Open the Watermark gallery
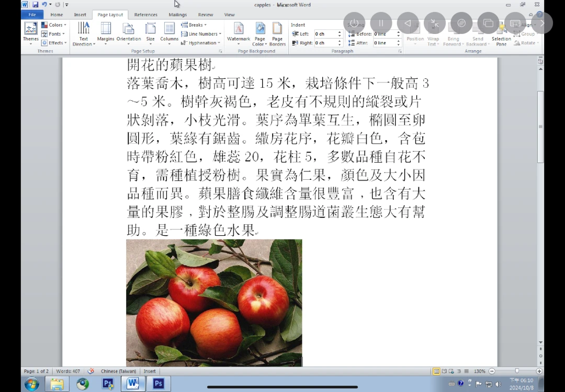This screenshot has width=565, height=392. 238,33
